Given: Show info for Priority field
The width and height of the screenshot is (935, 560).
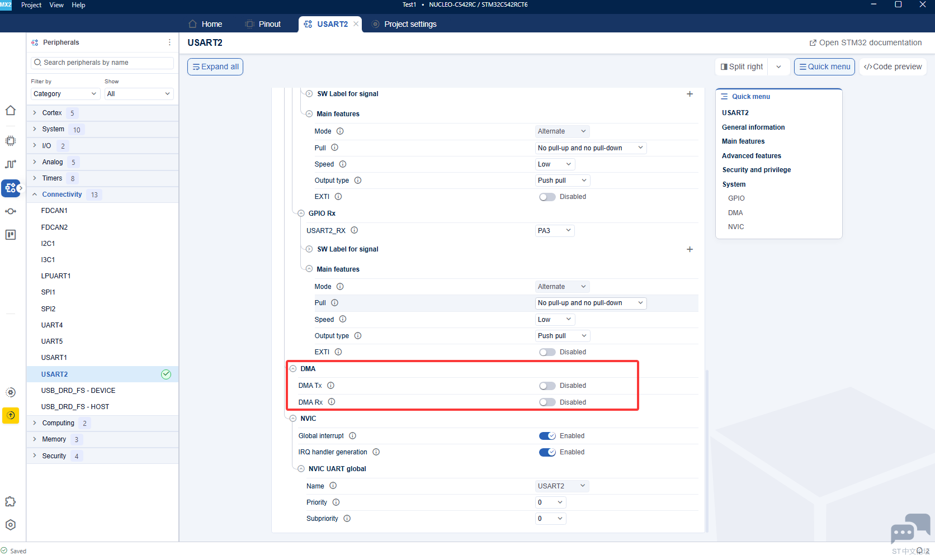Looking at the screenshot, I should pos(336,502).
